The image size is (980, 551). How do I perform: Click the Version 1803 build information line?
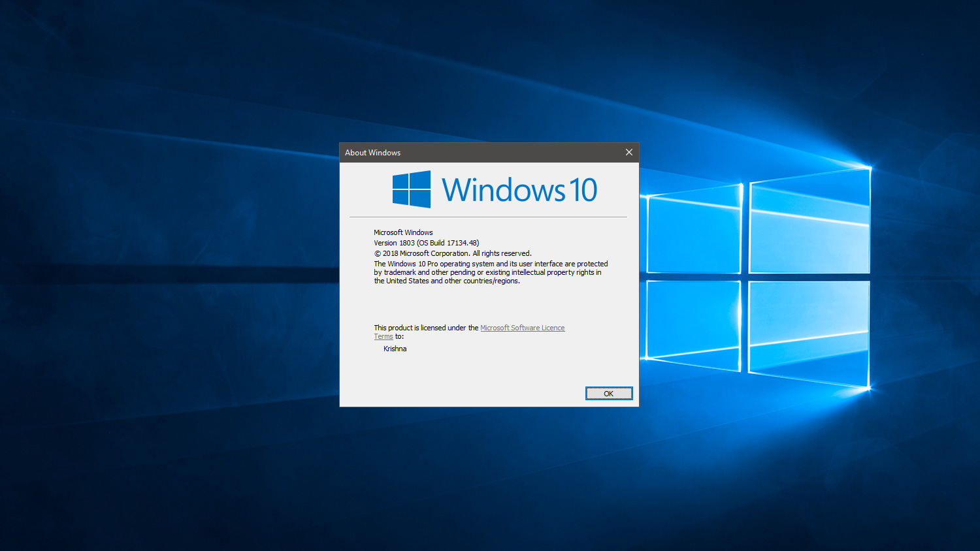coord(425,242)
